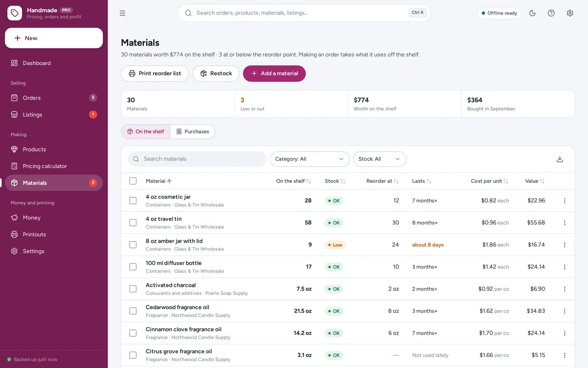The width and height of the screenshot is (588, 368).
Task: Select the Cedarwood fragrance oil checkbox
Action: (133, 311)
